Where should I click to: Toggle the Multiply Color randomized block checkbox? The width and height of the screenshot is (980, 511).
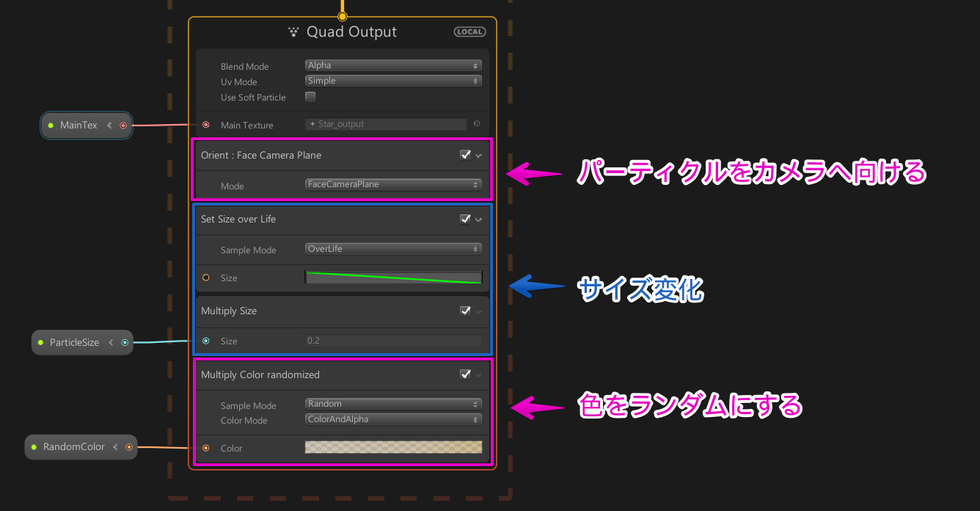pyautogui.click(x=465, y=374)
